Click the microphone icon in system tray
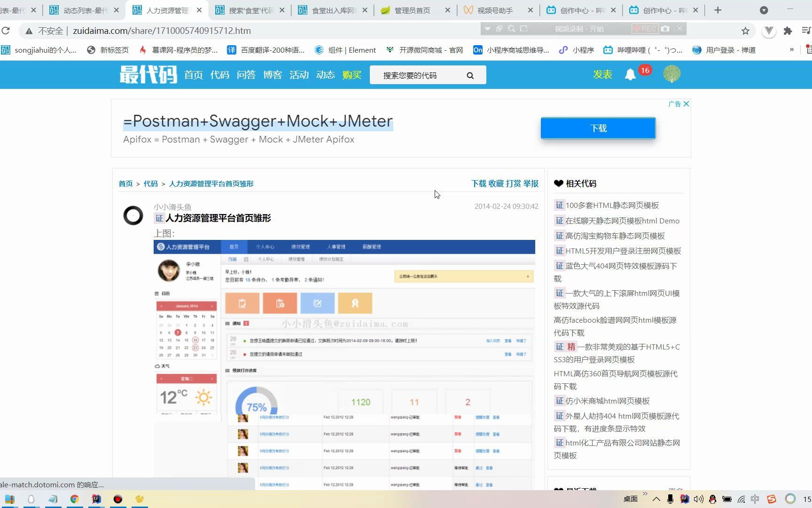Screen dimensions: 812x508 point(670,499)
